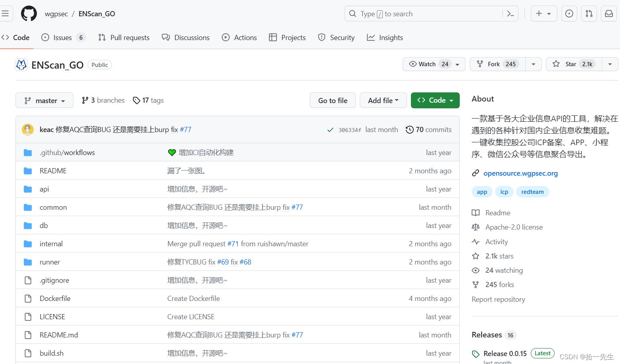Open the plus create-new dropdown
The height and width of the screenshot is (364, 620).
pos(544,13)
